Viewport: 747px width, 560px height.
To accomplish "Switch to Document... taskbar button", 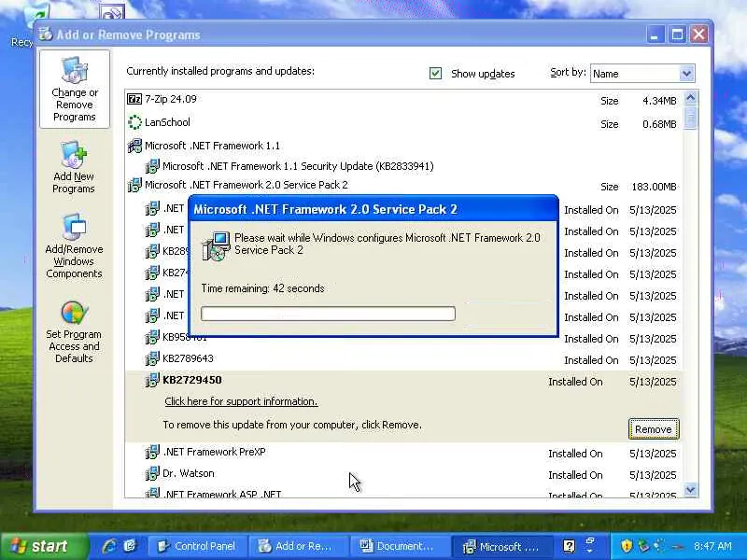I will 401,546.
